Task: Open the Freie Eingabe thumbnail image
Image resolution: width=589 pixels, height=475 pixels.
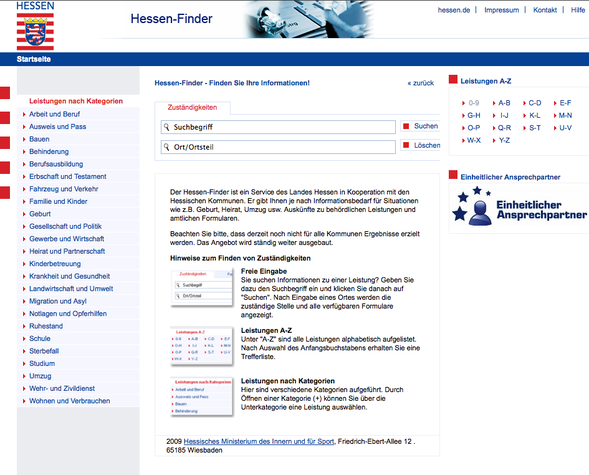Action: (x=202, y=287)
